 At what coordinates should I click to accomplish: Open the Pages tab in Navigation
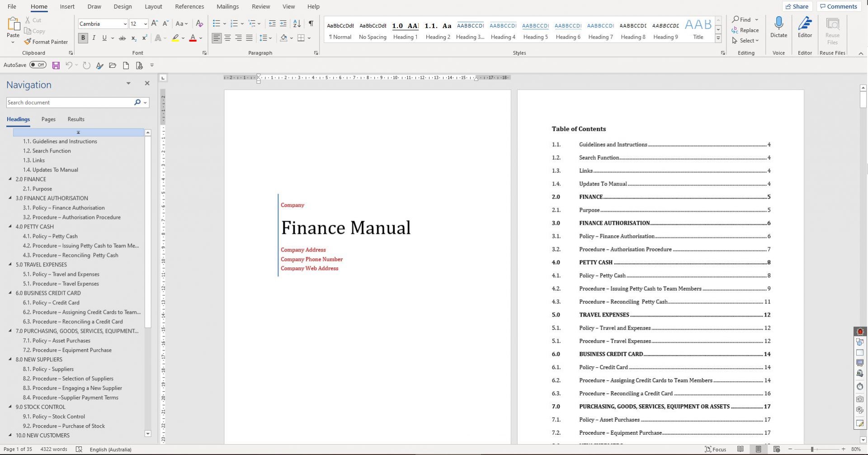click(x=48, y=119)
